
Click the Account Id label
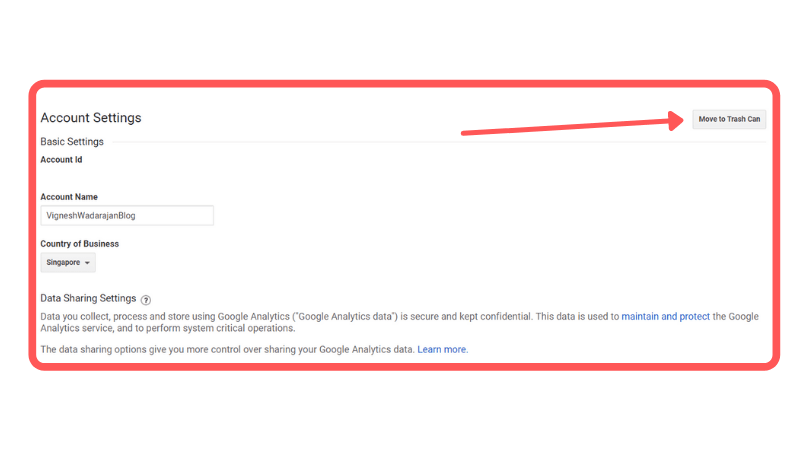61,160
